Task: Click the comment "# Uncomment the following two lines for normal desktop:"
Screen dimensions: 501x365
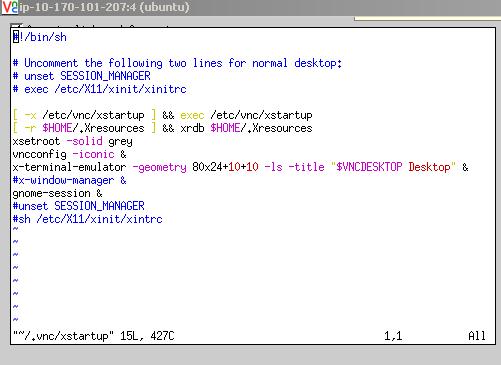Action: pyautogui.click(x=177, y=63)
